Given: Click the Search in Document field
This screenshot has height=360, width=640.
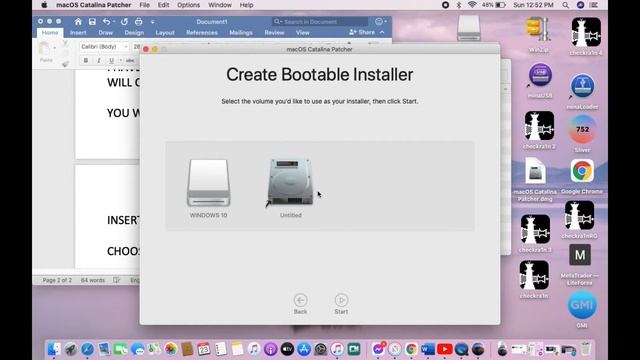Looking at the screenshot, I should [x=320, y=22].
